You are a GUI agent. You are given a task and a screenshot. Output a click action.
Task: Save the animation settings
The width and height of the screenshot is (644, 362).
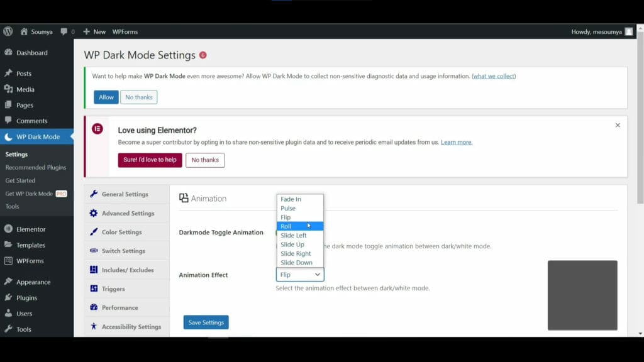206,322
